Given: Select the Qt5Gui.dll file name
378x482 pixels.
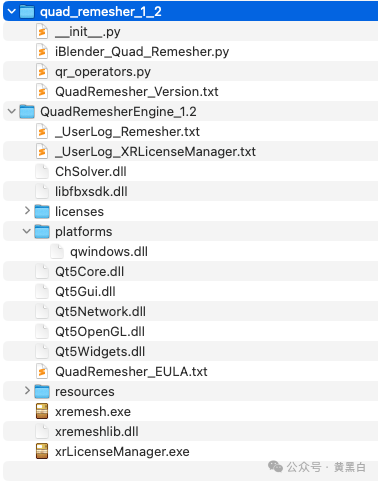Looking at the screenshot, I should coord(85,292).
